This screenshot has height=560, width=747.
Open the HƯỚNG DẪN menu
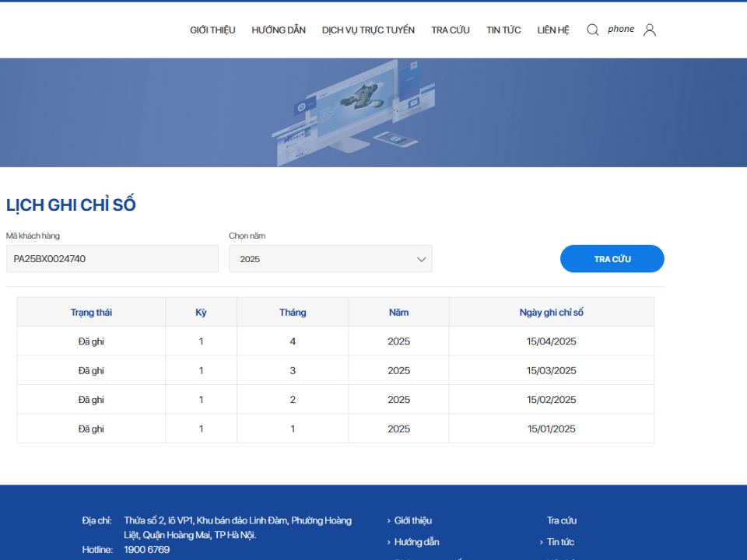pos(279,30)
